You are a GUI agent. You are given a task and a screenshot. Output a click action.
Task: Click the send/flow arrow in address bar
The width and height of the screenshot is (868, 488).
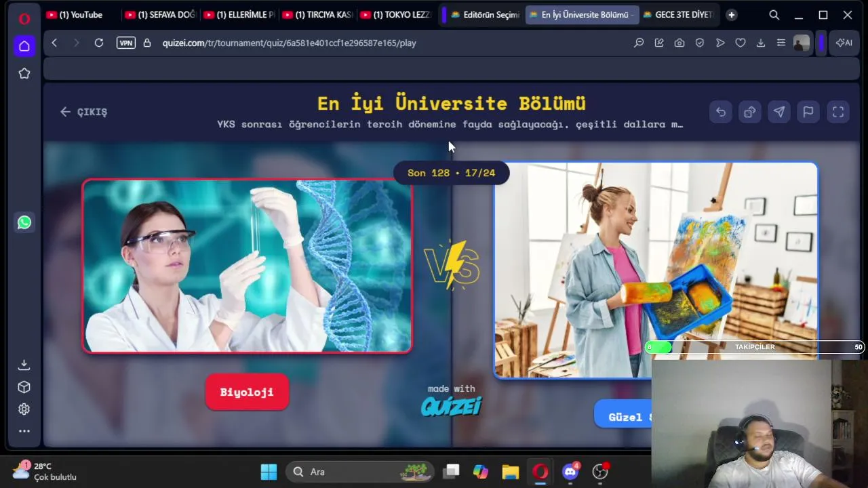720,43
